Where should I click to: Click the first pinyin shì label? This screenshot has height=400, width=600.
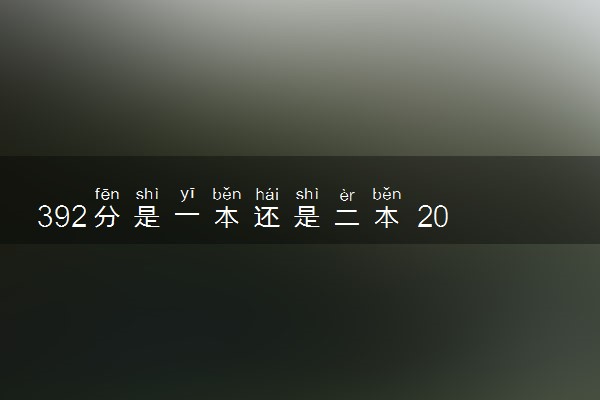click(x=147, y=194)
